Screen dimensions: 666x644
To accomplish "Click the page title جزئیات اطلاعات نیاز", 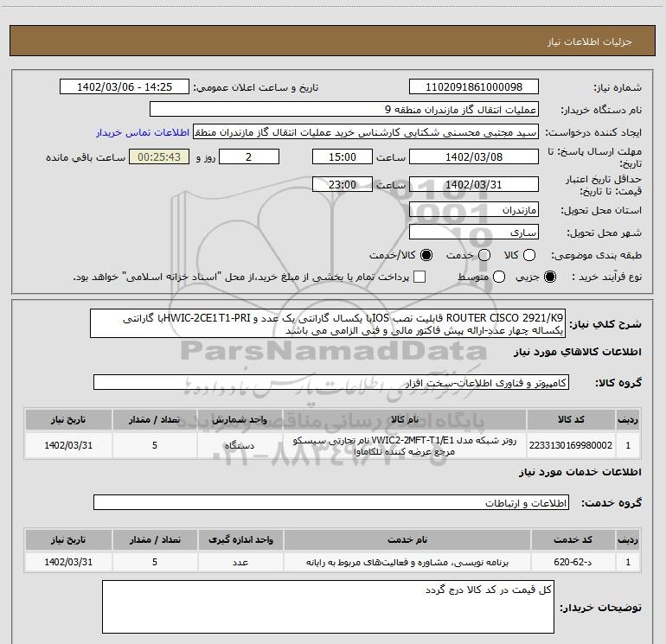I will pos(589,41).
